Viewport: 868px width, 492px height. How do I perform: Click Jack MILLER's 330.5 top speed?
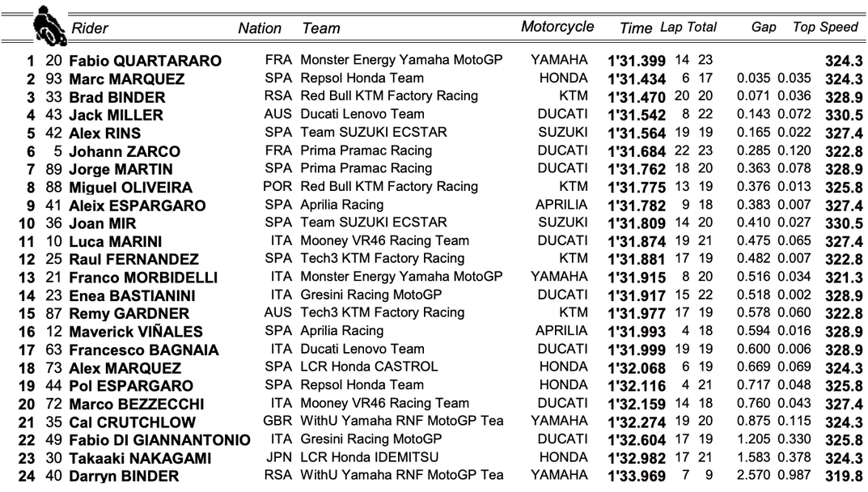coord(844,116)
